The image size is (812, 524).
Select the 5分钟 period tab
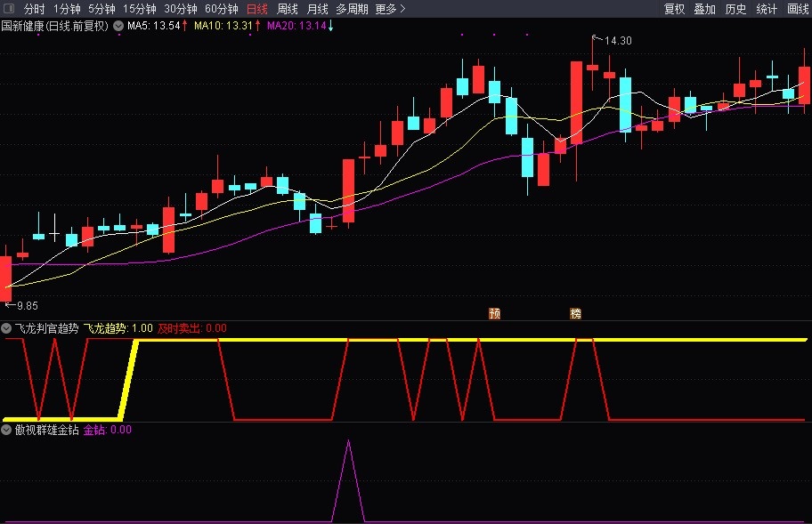101,9
